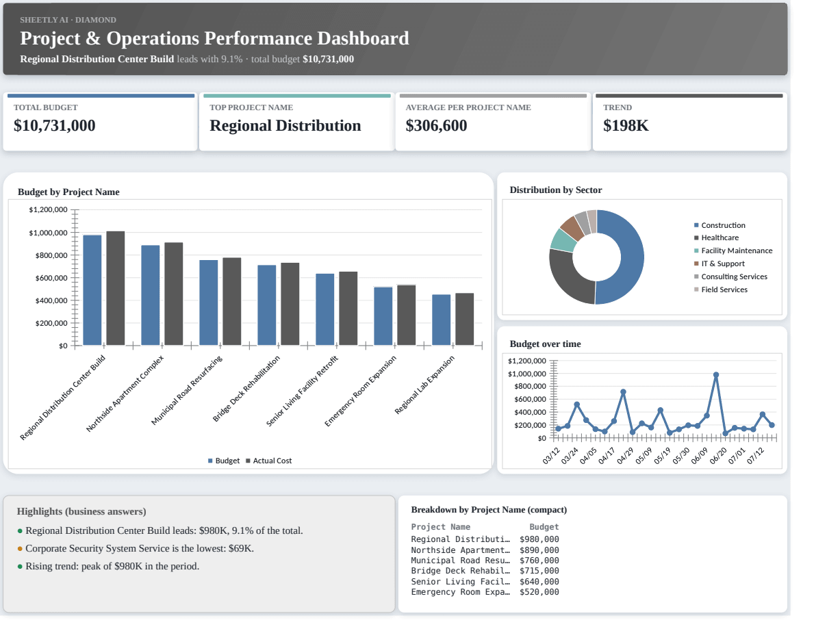This screenshot has width=840, height=631.
Task: Select the Senior Living Facil… table row
Action: 485,582
